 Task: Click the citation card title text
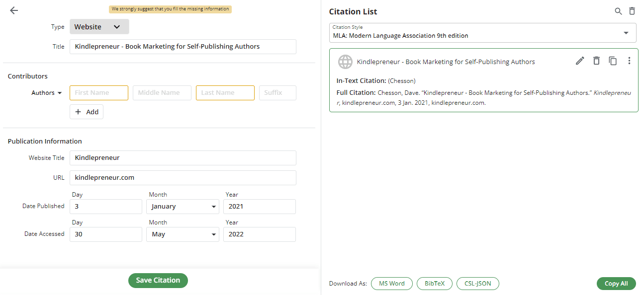446,62
